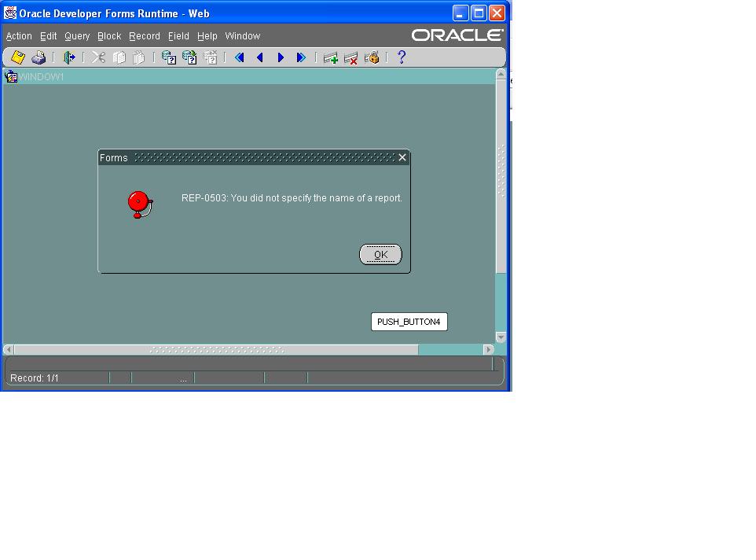Click the Execute Query icon

(x=189, y=57)
